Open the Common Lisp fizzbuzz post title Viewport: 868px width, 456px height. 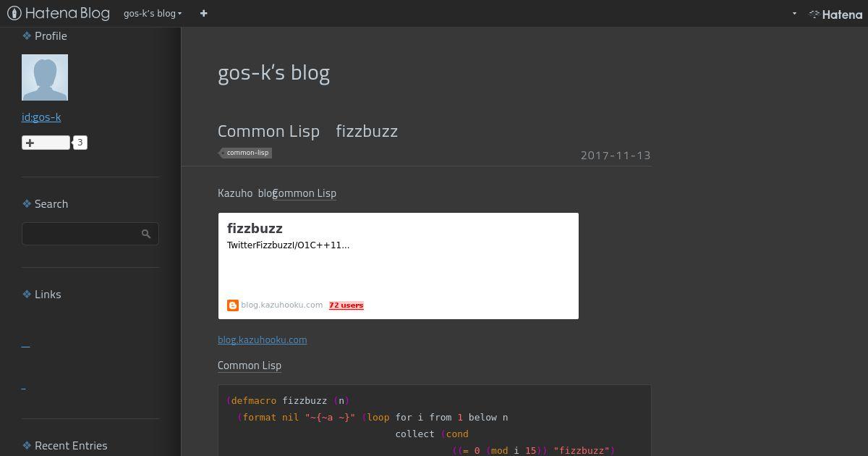pyautogui.click(x=307, y=131)
